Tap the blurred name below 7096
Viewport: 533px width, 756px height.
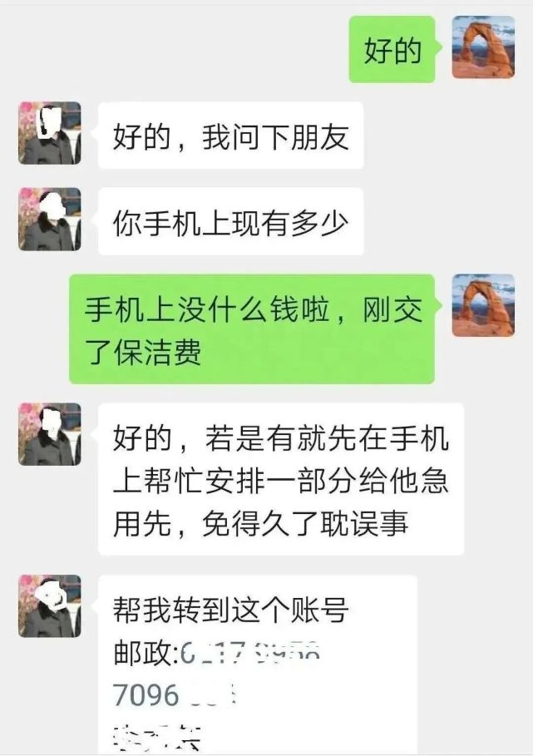(156, 737)
